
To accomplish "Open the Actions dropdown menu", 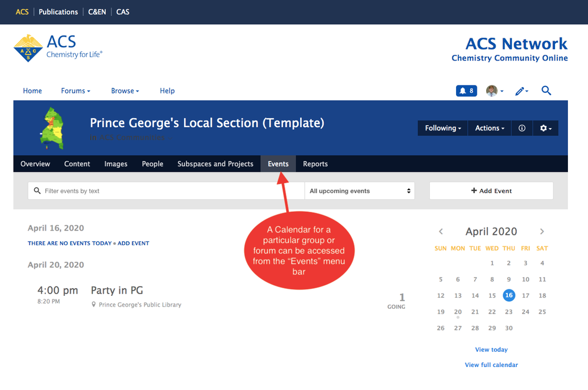I will 490,128.
